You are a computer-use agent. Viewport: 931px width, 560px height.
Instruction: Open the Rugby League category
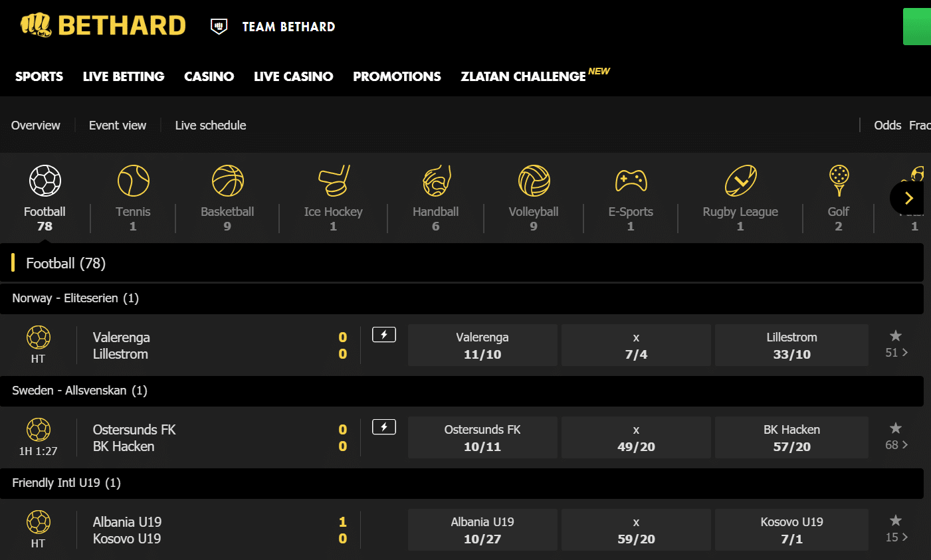[740, 180]
